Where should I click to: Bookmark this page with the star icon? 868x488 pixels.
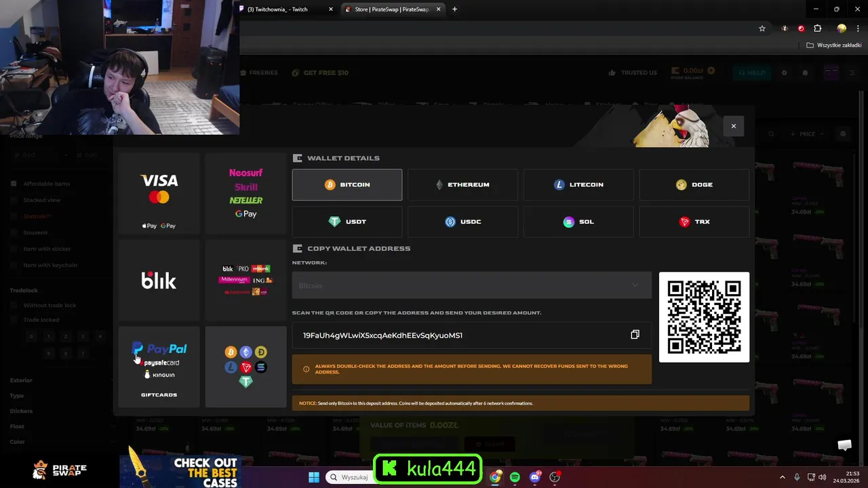pyautogui.click(x=762, y=28)
